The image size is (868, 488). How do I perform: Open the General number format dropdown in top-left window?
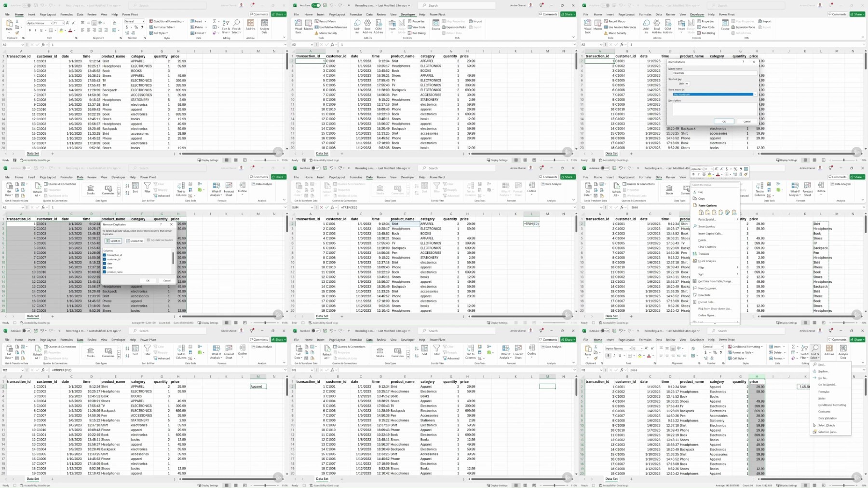(143, 21)
